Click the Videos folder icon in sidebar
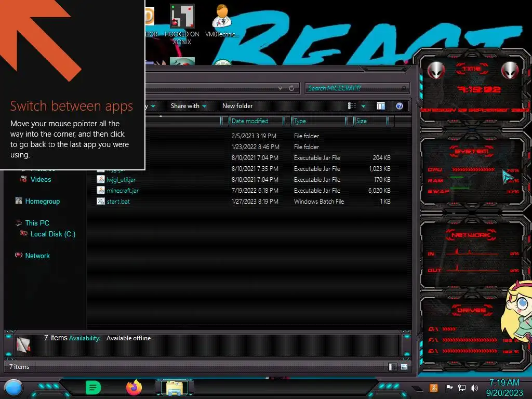 23,179
